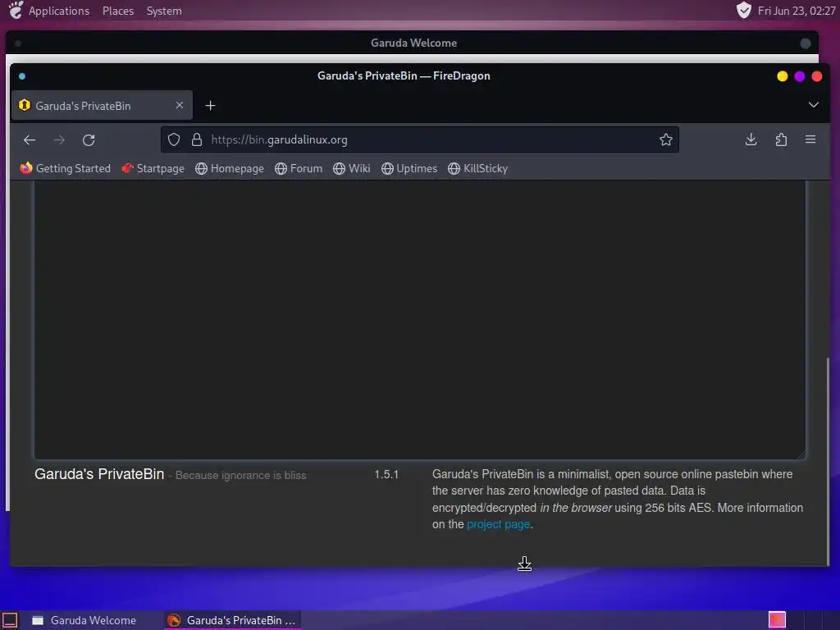Viewport: 840px width, 630px height.
Task: Click the workspace switcher thumbnail
Action: [x=778, y=620]
